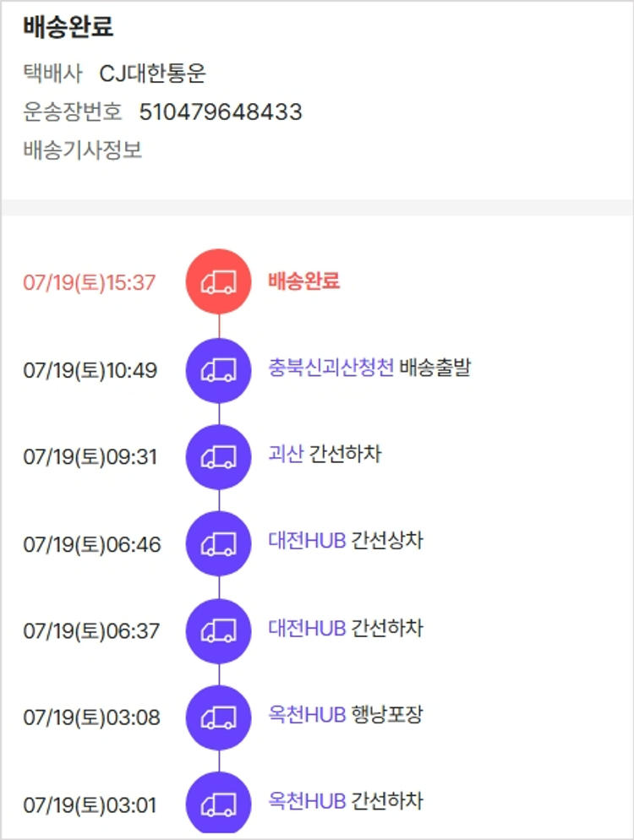Click truck icon beside 충북신괴산청천 배송출발
This screenshot has width=634, height=840.
pos(218,370)
